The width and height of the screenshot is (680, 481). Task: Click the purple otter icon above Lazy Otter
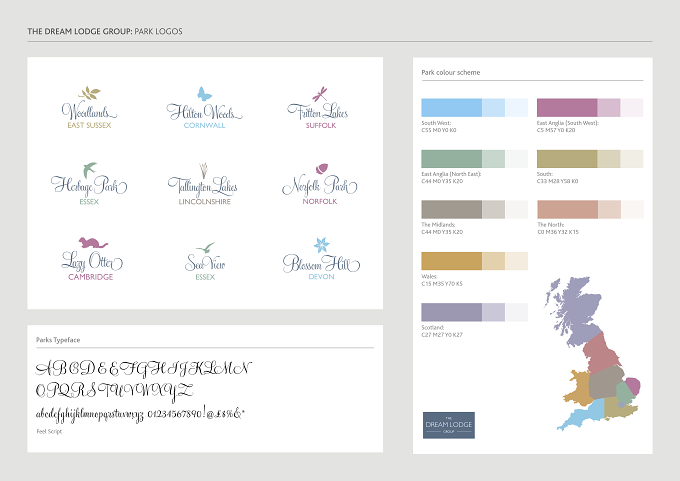coord(93,242)
